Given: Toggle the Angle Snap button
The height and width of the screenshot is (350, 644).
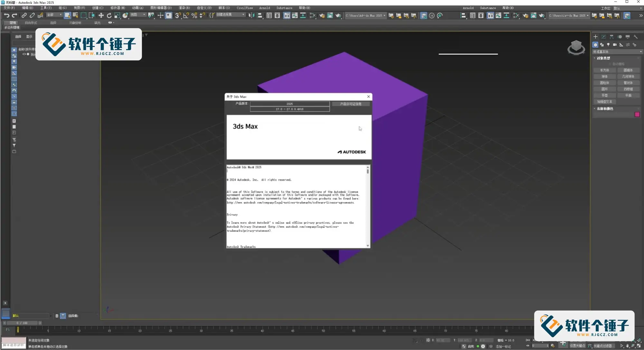Looking at the screenshot, I should [x=186, y=15].
